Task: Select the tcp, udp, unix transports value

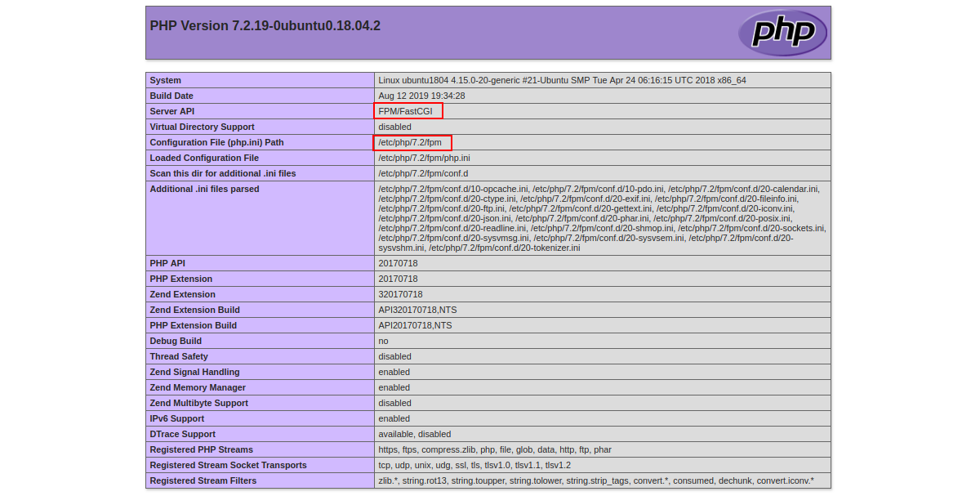Action: [x=474, y=465]
